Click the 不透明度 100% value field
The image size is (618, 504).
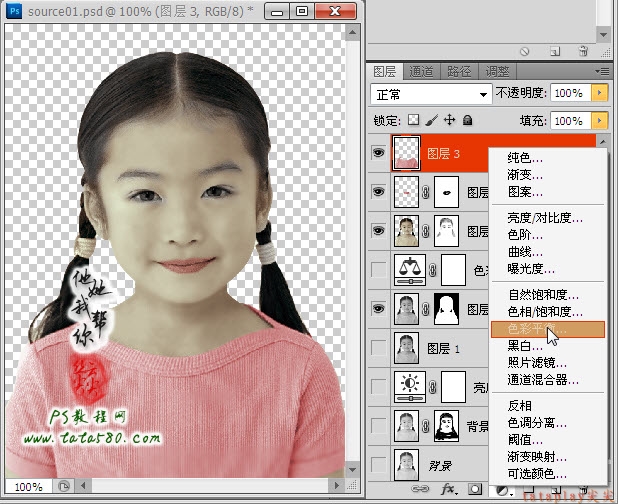click(570, 93)
